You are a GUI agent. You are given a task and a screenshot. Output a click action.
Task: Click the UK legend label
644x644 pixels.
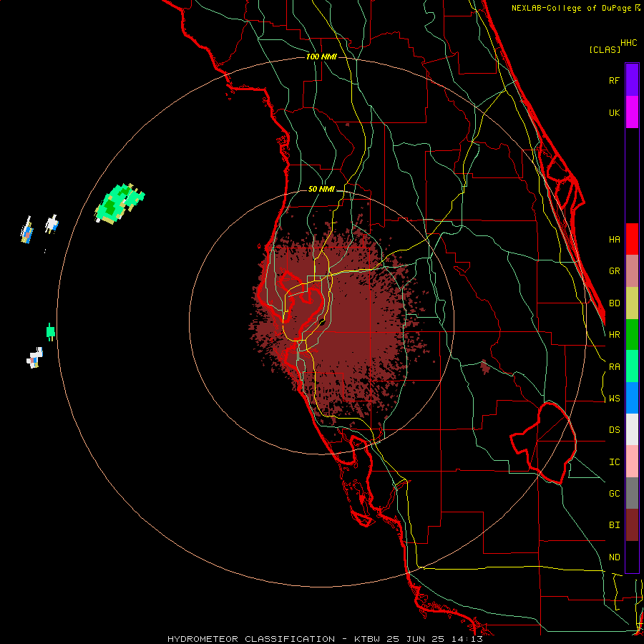(x=614, y=112)
